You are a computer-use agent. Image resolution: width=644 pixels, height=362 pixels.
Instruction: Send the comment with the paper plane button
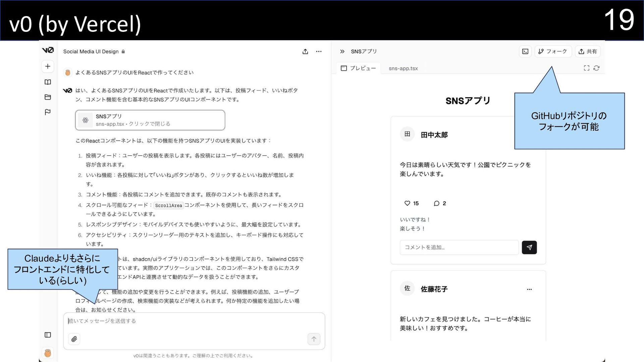pos(529,247)
